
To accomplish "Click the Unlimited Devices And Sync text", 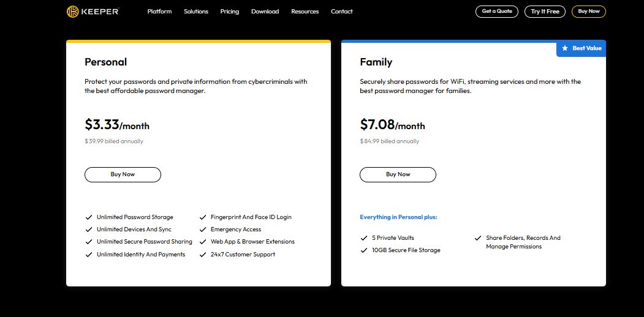I will coord(134,229).
